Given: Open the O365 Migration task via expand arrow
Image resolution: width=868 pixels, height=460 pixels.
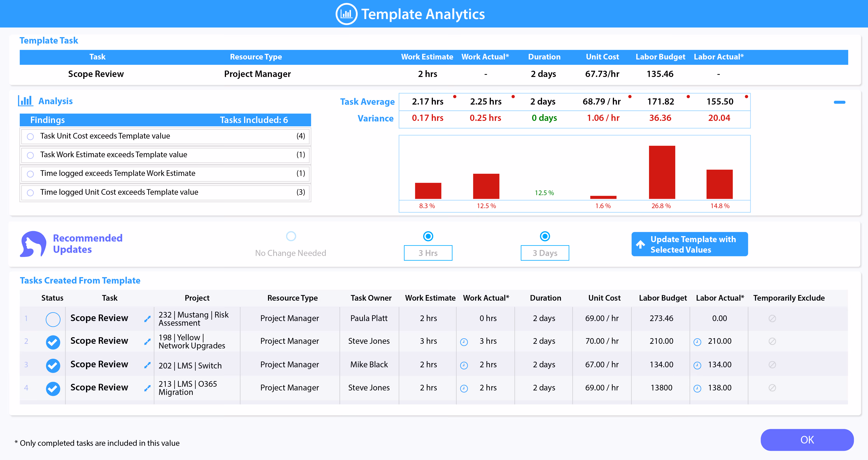Looking at the screenshot, I should [147, 388].
